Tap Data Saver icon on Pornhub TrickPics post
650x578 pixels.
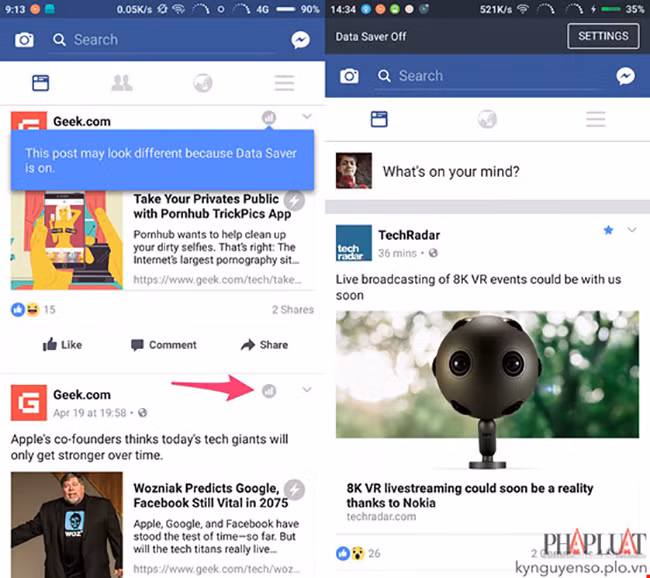(269, 118)
